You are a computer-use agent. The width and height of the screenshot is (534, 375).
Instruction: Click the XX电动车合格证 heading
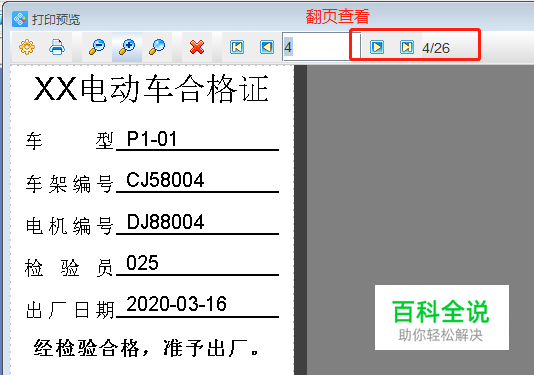[151, 89]
